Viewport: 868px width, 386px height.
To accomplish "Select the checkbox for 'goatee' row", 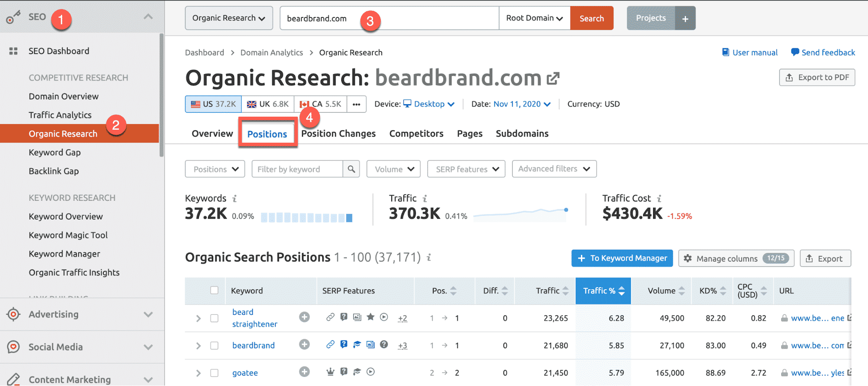I will point(214,373).
